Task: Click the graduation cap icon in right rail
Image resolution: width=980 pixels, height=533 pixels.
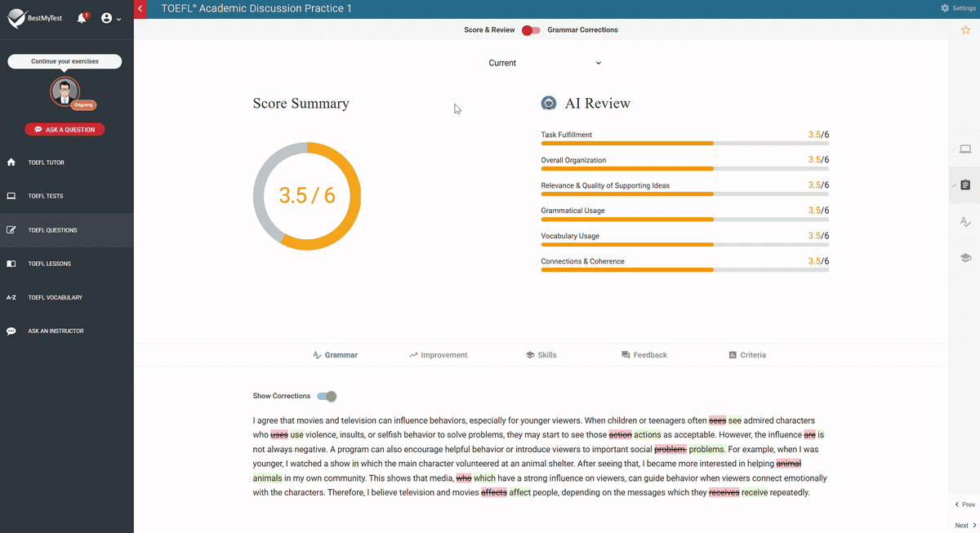Action: point(965,258)
